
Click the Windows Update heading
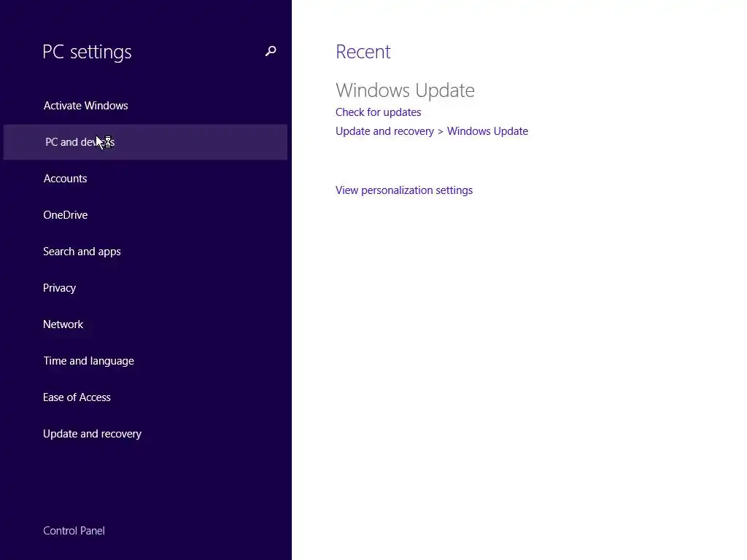click(405, 90)
